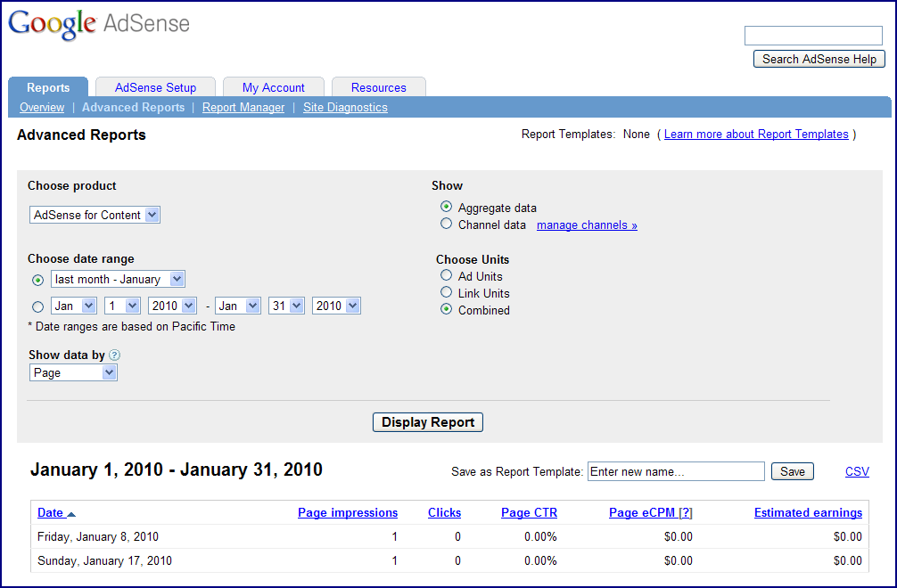Screen dimensions: 897x588
Task: Click the January 1, 2010 - January 31, 2010 heading
Action: click(177, 470)
